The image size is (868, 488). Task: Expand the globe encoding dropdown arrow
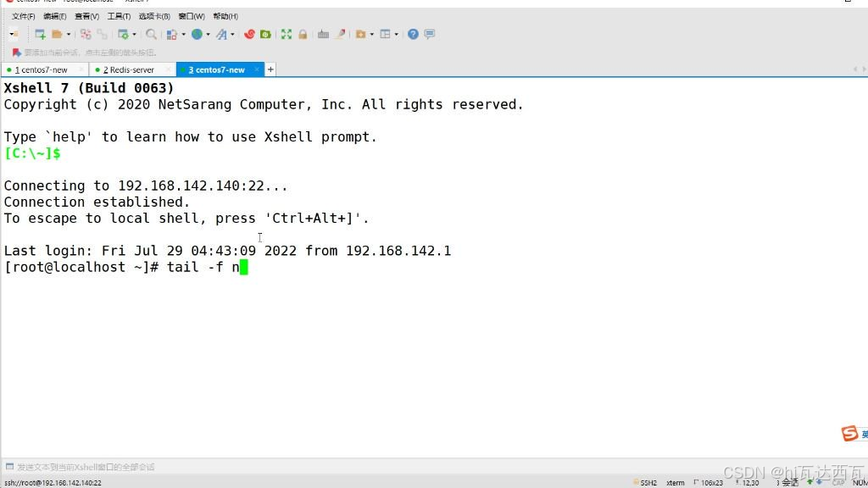(209, 34)
